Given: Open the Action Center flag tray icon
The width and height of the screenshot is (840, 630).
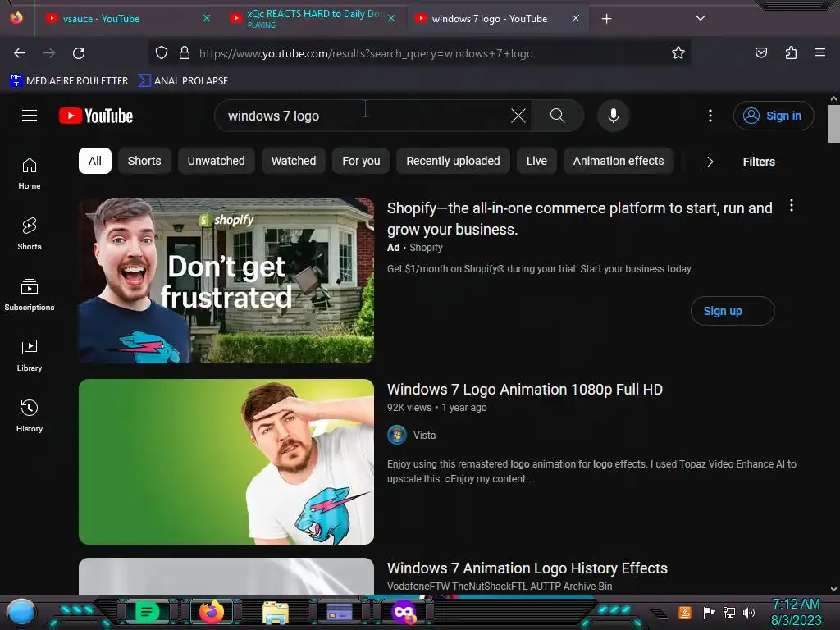Looking at the screenshot, I should tap(709, 612).
